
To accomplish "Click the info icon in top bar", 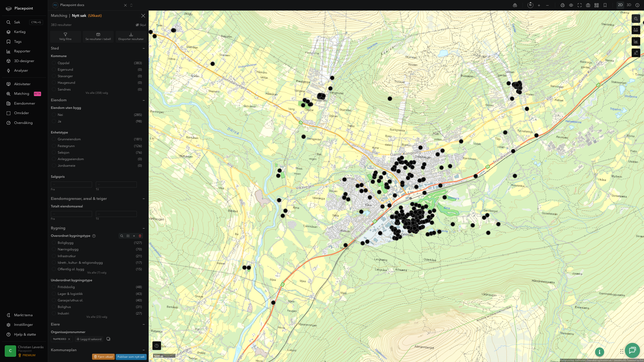I will [x=637, y=5].
